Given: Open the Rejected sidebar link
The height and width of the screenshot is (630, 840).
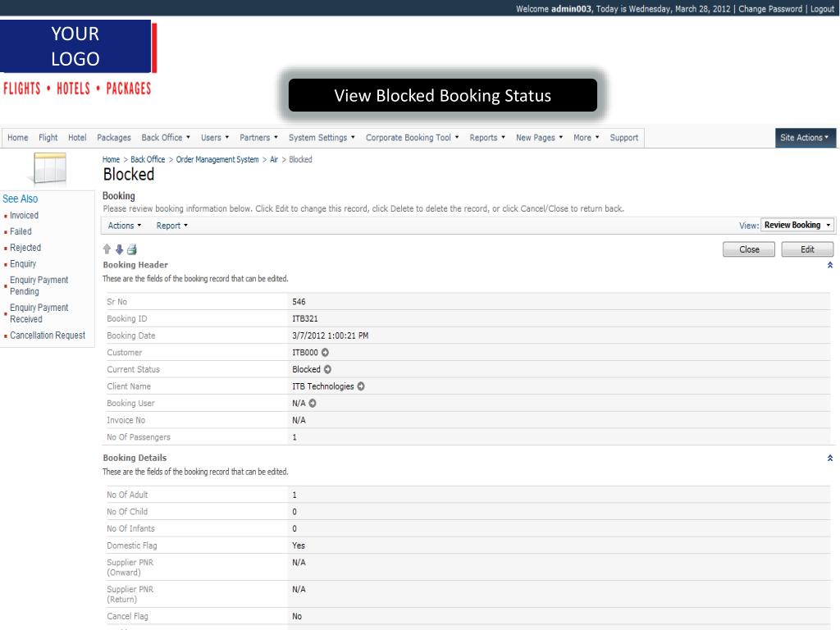Looking at the screenshot, I should 25,248.
